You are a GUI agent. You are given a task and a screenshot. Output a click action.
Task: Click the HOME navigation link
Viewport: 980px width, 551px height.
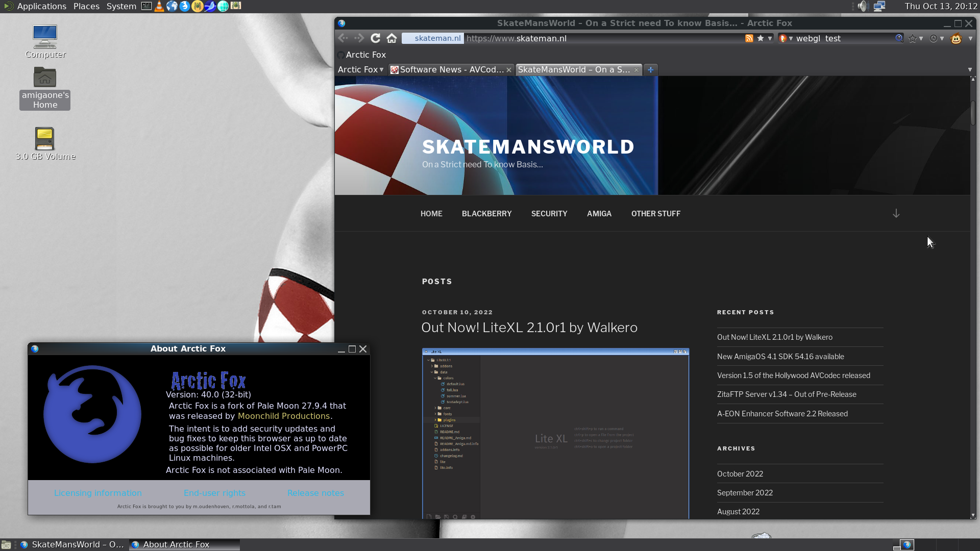click(x=431, y=214)
